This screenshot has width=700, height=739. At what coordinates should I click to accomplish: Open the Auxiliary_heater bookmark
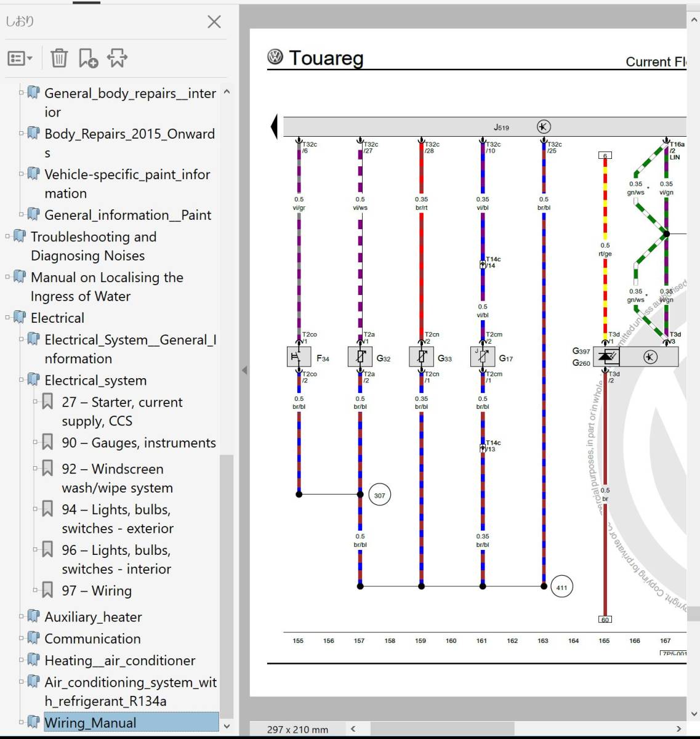coord(93,617)
